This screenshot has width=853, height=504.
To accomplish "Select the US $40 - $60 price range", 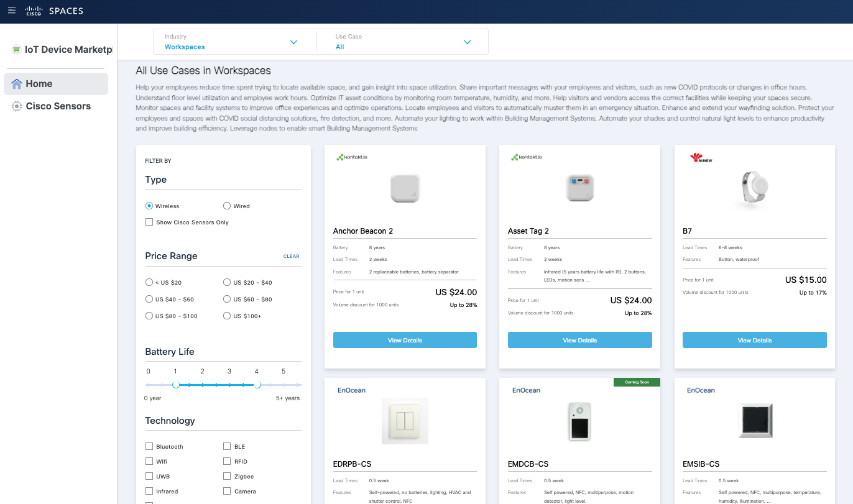I will pyautogui.click(x=149, y=299).
